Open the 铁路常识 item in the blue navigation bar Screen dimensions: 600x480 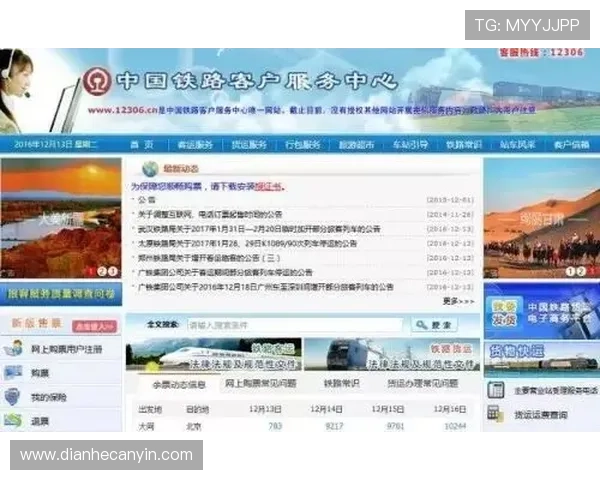tap(464, 145)
